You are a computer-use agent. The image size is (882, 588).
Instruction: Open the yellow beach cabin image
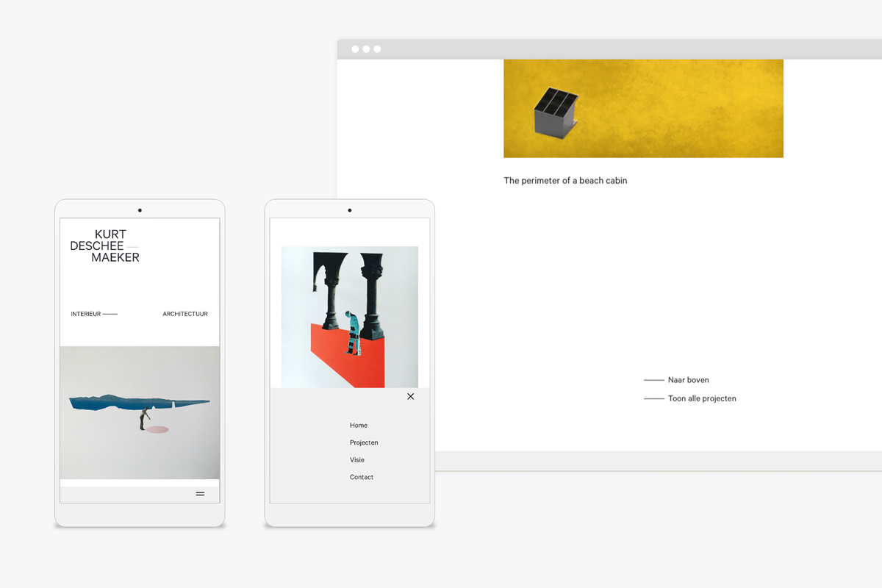[643, 109]
